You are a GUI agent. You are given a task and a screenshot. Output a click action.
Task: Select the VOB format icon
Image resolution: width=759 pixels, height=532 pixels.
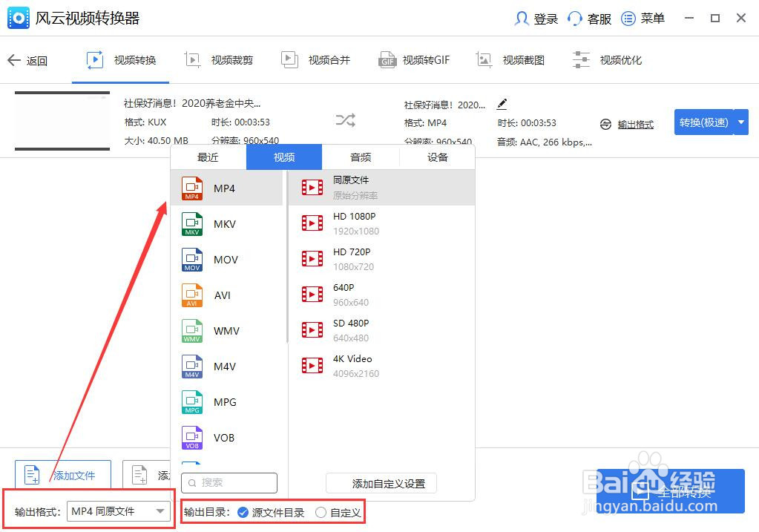pos(191,437)
